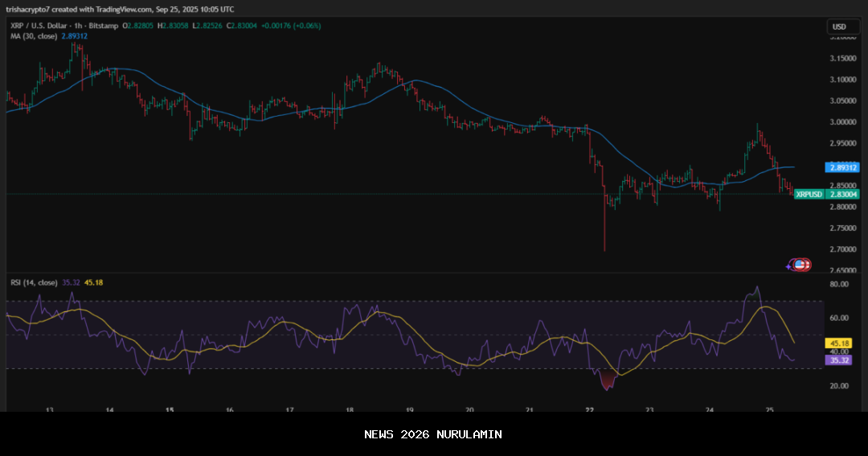Click date 22 on the time axis
This screenshot has height=456, width=868.
(589, 409)
